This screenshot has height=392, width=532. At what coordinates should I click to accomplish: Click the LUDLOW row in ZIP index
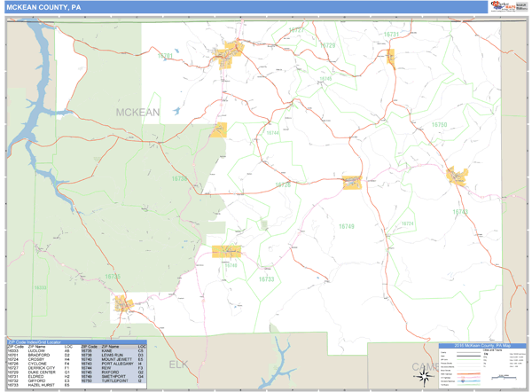(x=38, y=350)
